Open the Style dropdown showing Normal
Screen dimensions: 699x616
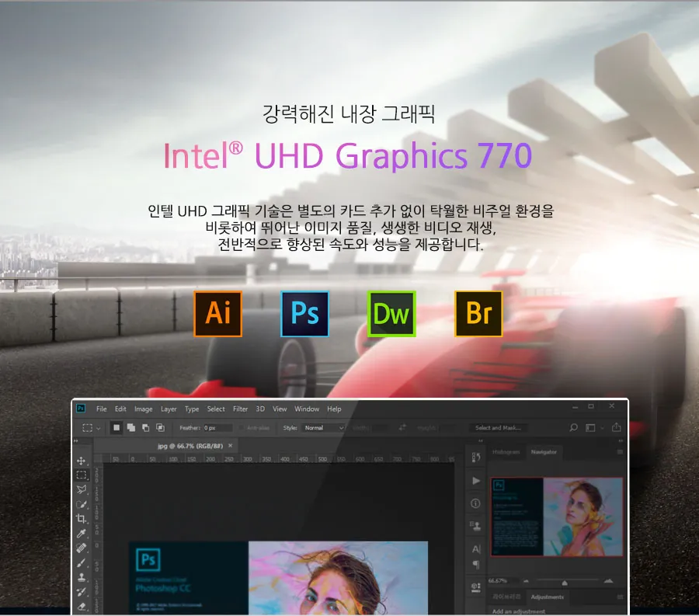[x=324, y=428]
